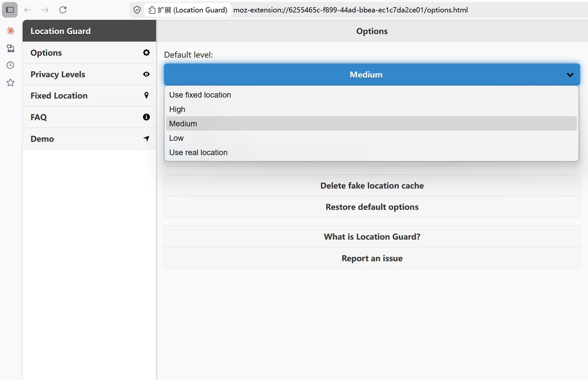The height and width of the screenshot is (380, 588).
Task: Open the Privacy Levels menu entry
Action: pos(89,74)
